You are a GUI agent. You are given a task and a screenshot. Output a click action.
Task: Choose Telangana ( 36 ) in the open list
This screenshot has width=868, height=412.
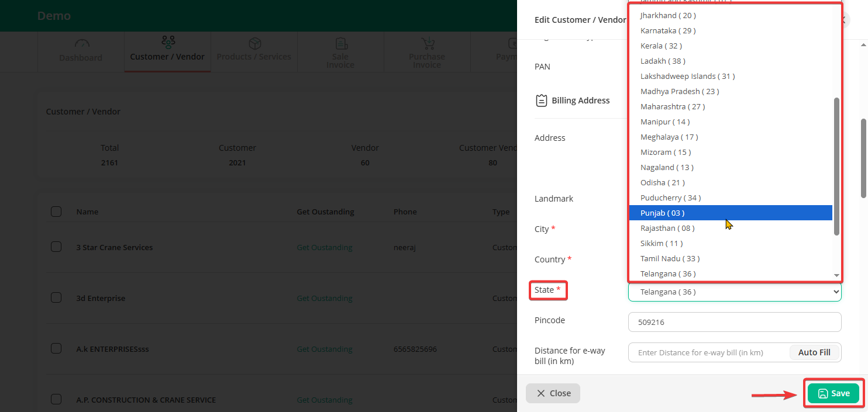pyautogui.click(x=731, y=273)
